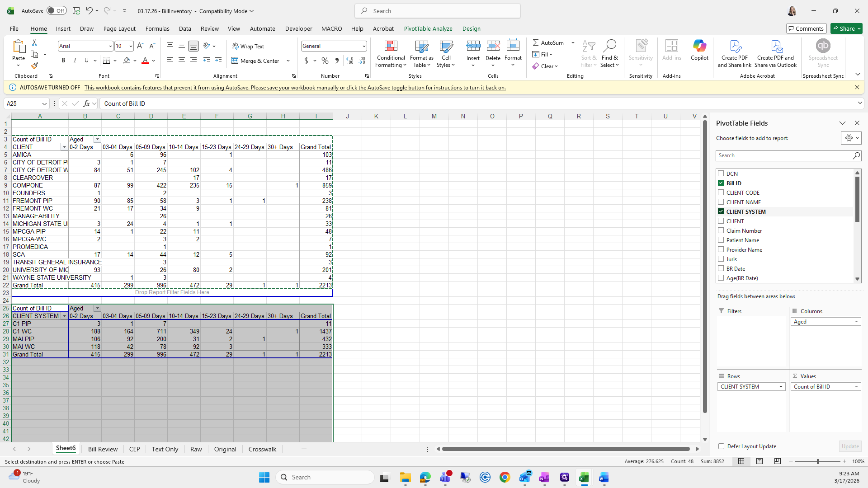
Task: Click the Format Painter brush icon
Action: 34,66
